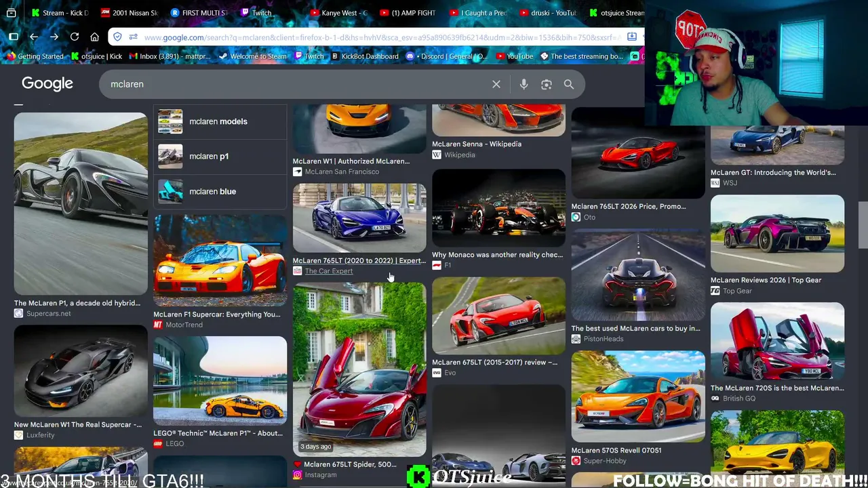This screenshot has height=488, width=868.
Task: Open the black McLaren P1 hybrid thumbnail
Action: pyautogui.click(x=81, y=203)
